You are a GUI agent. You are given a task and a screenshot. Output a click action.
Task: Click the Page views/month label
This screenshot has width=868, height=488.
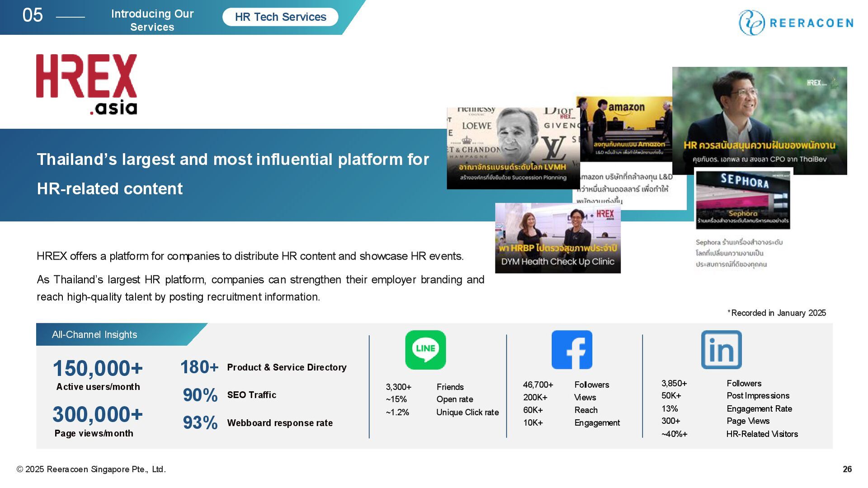click(x=94, y=433)
